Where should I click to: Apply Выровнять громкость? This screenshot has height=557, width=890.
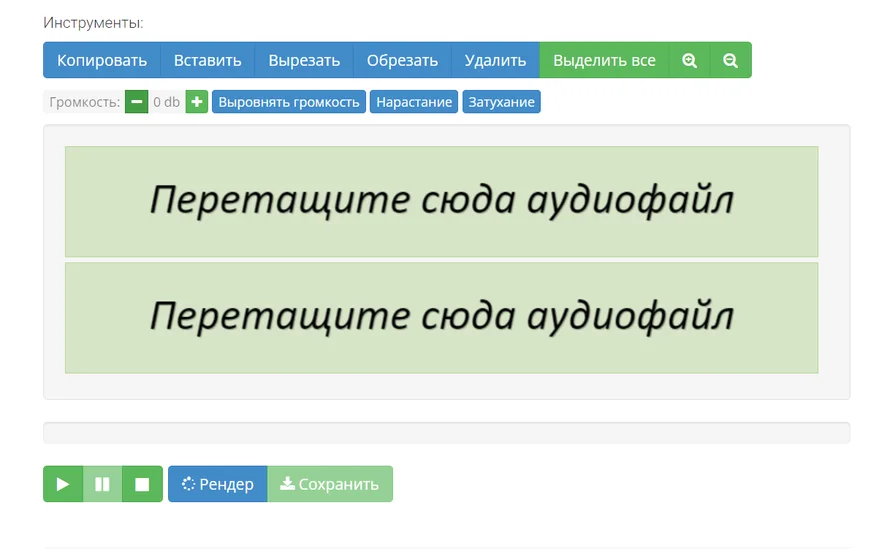tap(289, 102)
